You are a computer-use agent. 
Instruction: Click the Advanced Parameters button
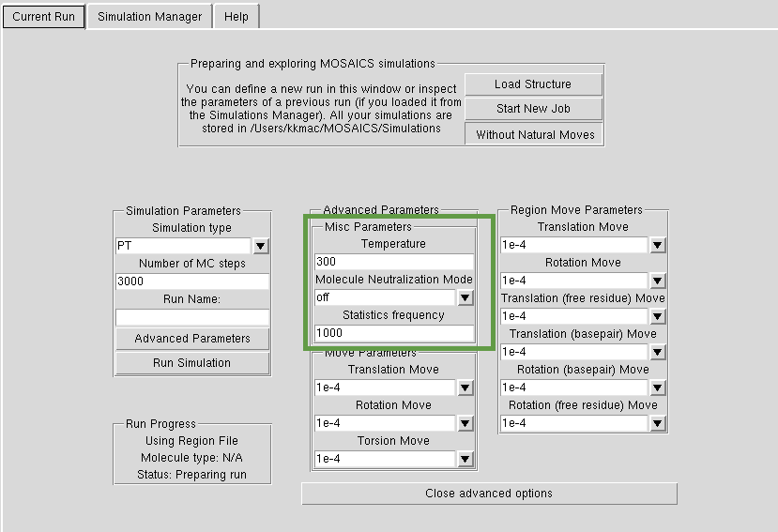point(192,339)
